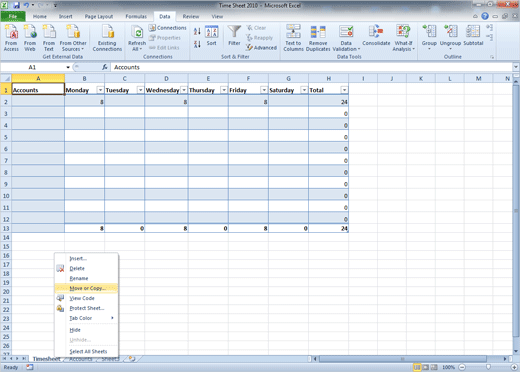Open Excel Help question mark icon

485,16
